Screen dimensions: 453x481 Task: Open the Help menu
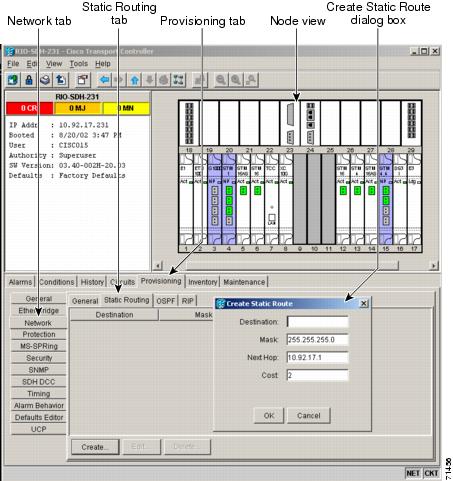(x=103, y=64)
